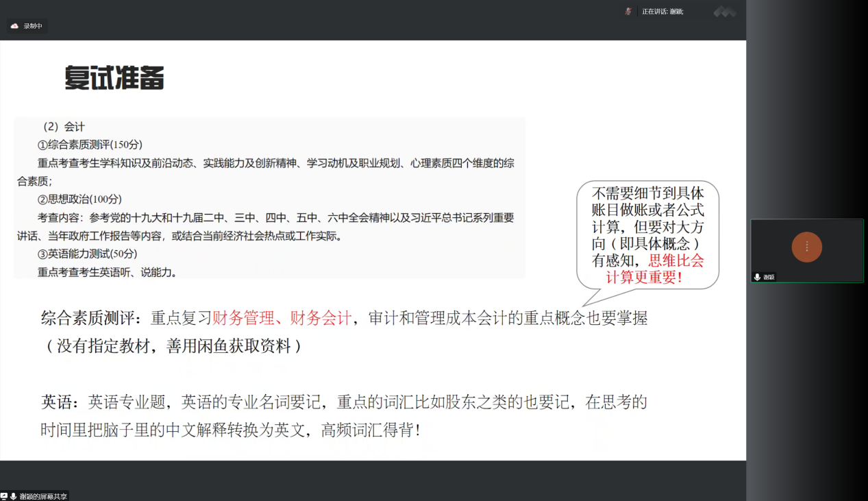Click the ②思想政治(100分) line

click(79, 199)
